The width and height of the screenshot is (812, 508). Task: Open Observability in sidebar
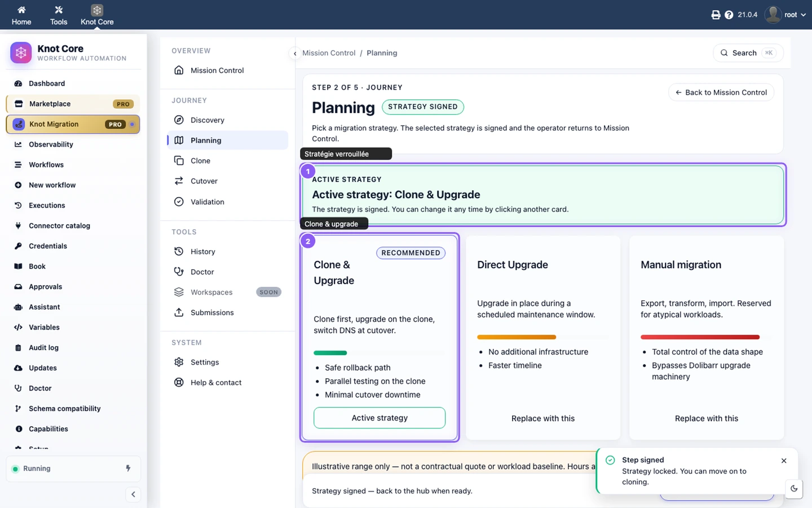pos(73,144)
